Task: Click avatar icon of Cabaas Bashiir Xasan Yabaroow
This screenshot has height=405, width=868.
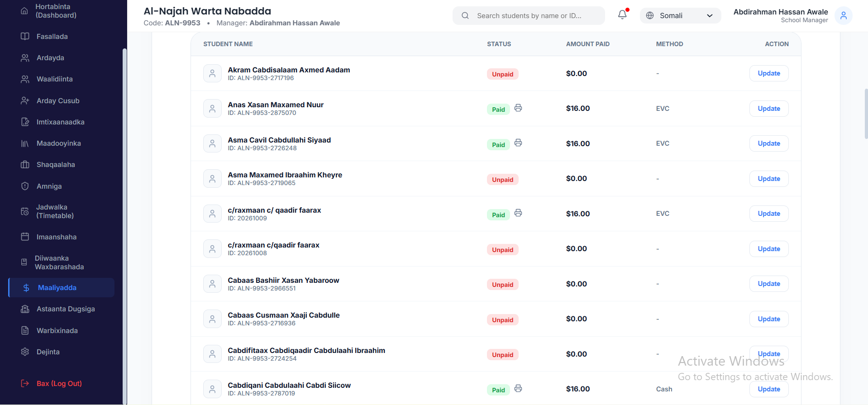Action: pyautogui.click(x=212, y=284)
